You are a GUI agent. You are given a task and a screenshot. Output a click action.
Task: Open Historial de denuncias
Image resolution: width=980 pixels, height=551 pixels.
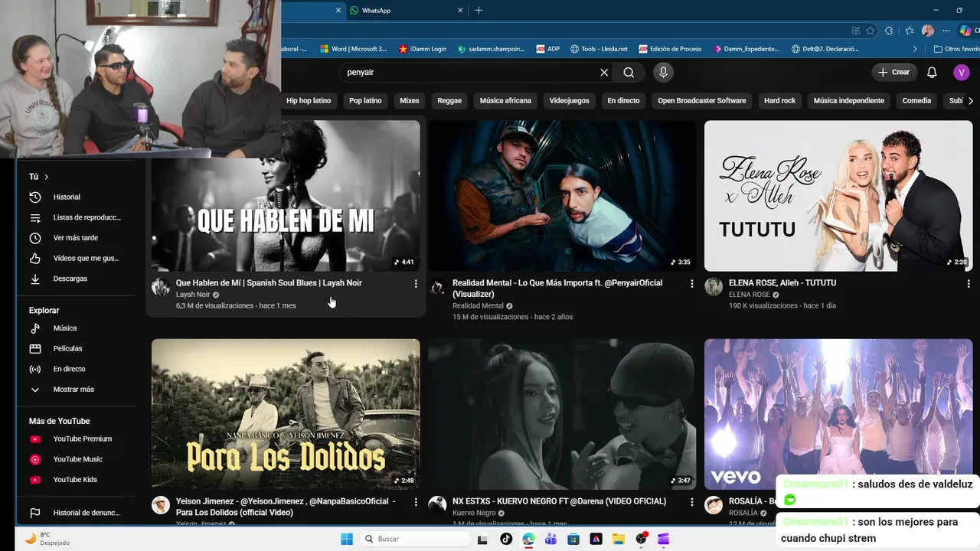click(75, 513)
